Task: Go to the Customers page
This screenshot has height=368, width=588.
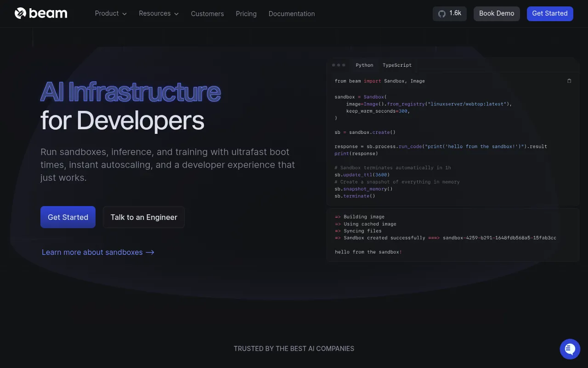Action: tap(208, 14)
